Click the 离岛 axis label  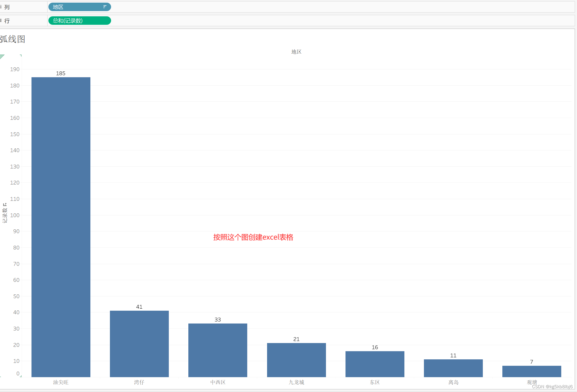click(453, 382)
